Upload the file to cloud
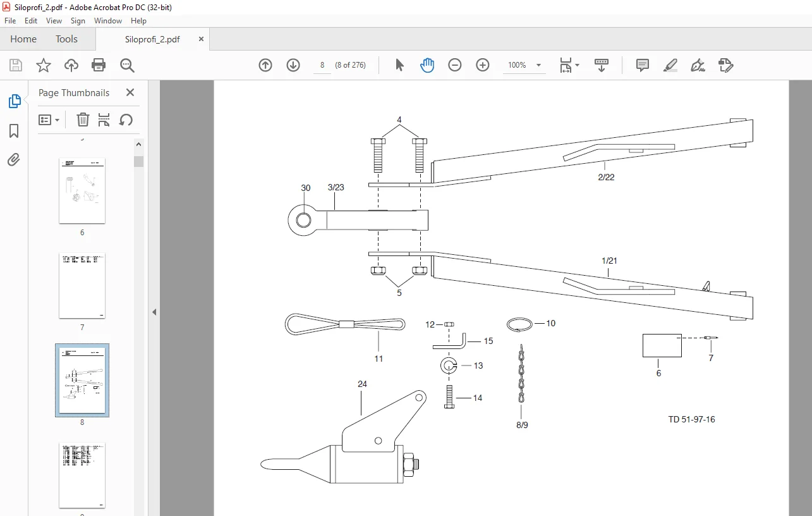812x516 pixels. pos(71,65)
